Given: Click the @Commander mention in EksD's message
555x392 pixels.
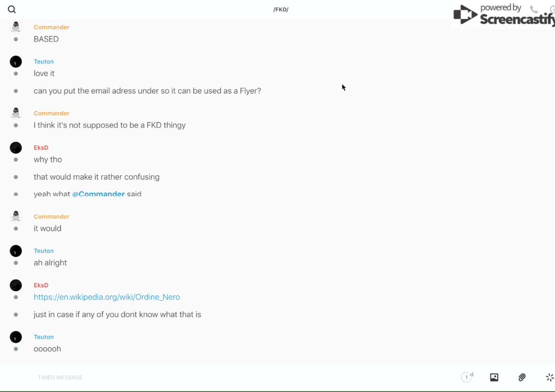Looking at the screenshot, I should [98, 194].
